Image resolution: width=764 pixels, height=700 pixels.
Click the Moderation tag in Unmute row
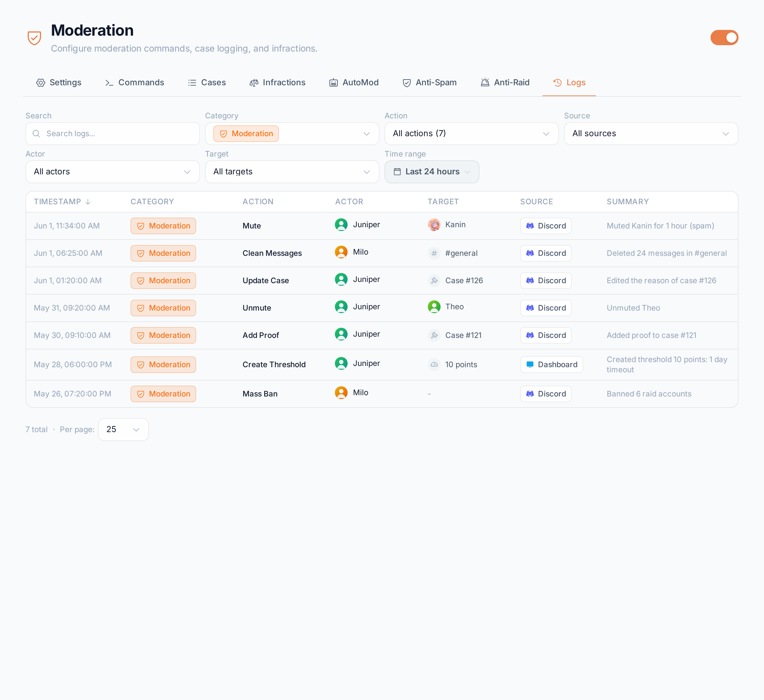pos(163,308)
